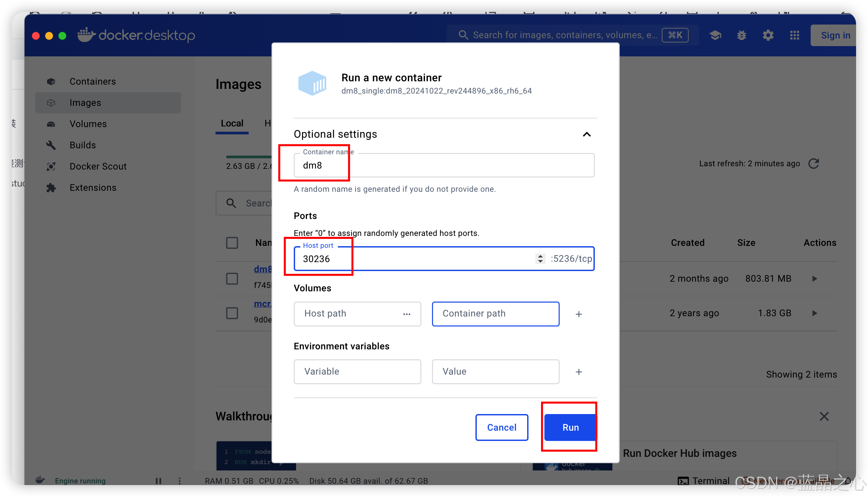Focus the environment Variable field
Image resolution: width=868 pixels, height=497 pixels.
pos(357,371)
